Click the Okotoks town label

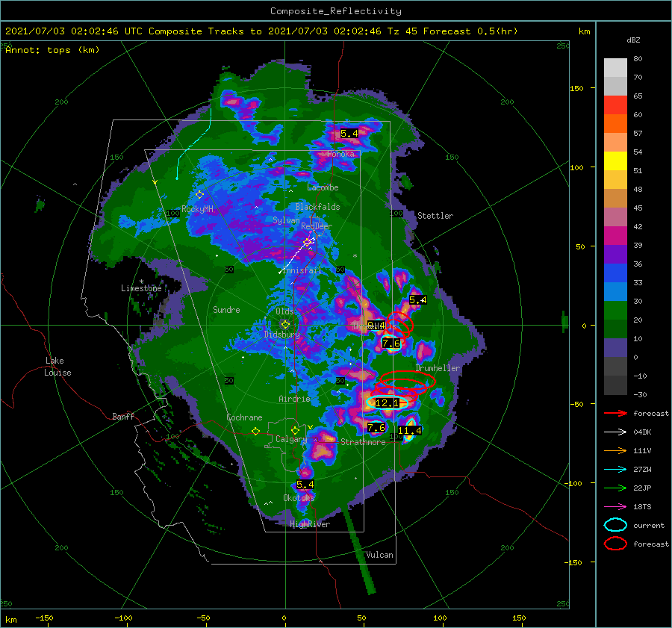tap(299, 497)
